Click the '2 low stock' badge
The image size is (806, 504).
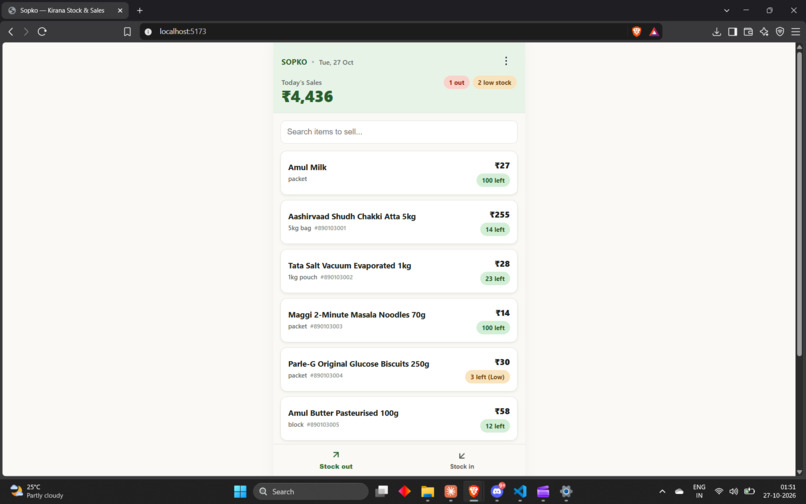pos(494,82)
